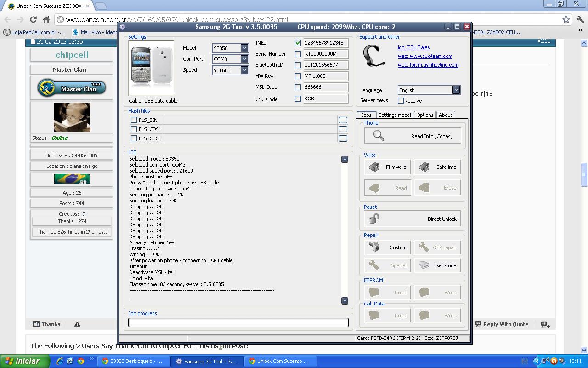The image size is (588, 368).
Task: Open the Speed dropdown showing 921600
Action: (244, 70)
